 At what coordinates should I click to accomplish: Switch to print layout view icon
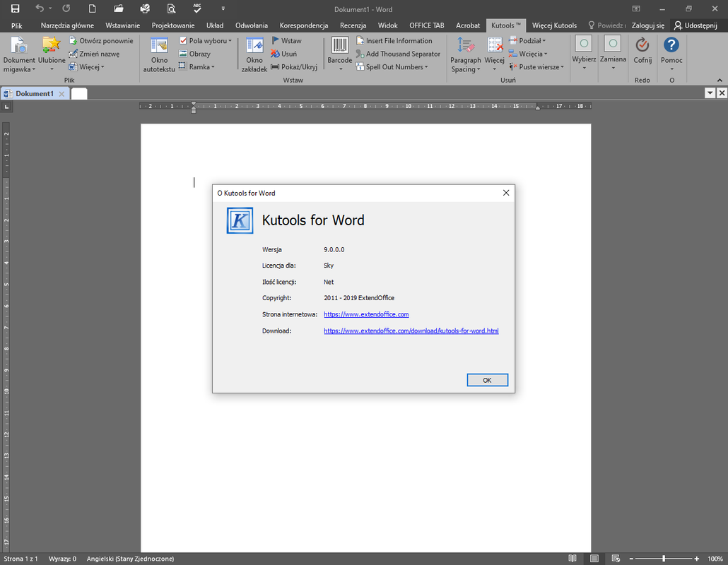pos(594,559)
